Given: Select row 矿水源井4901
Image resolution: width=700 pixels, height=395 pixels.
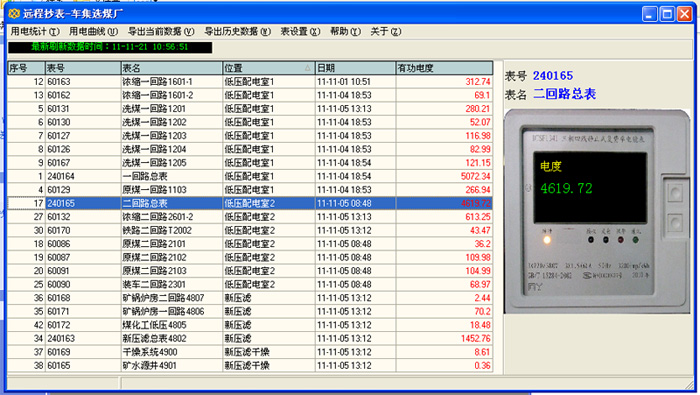Looking at the screenshot, I should point(250,366).
